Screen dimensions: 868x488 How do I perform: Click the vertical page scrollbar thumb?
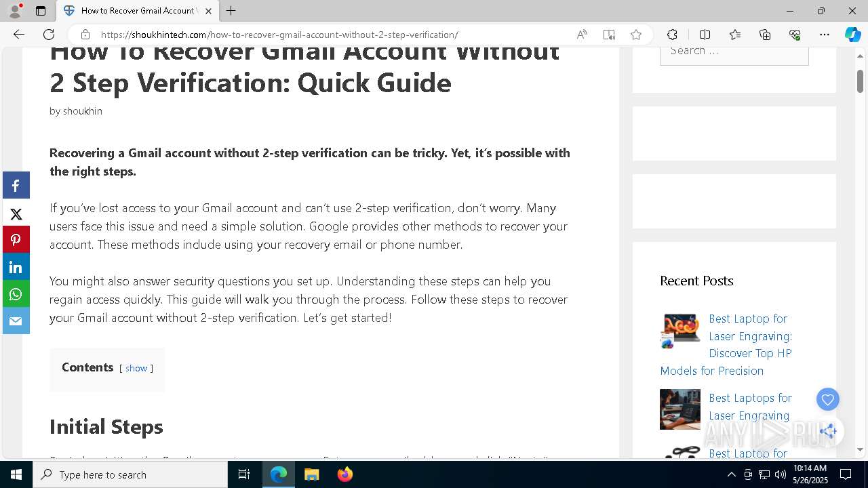[x=860, y=81]
